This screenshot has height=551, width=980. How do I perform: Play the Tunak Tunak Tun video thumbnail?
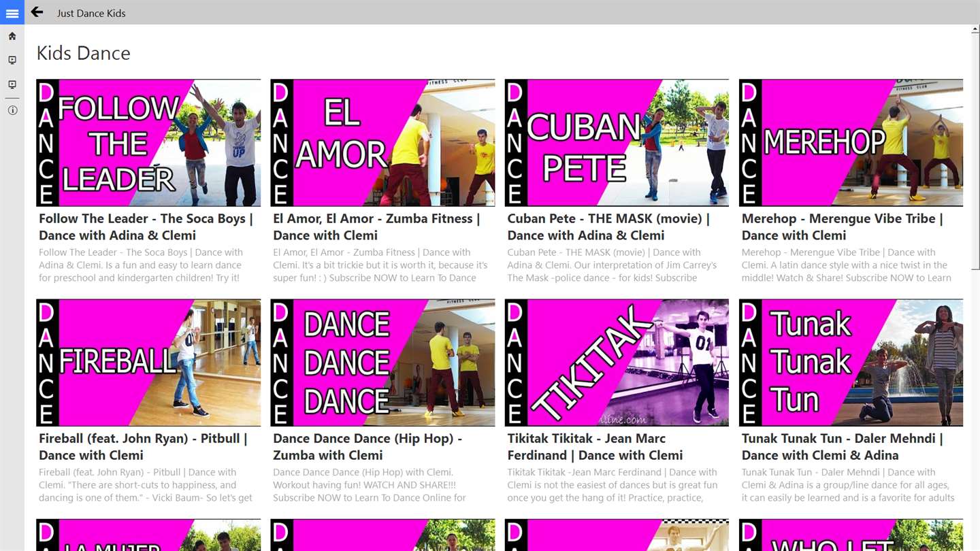[x=851, y=363]
